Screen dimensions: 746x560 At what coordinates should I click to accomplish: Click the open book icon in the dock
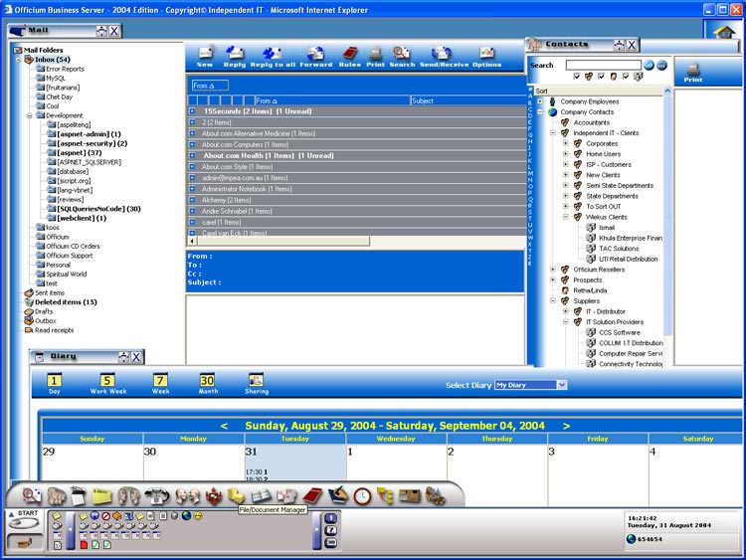261,496
